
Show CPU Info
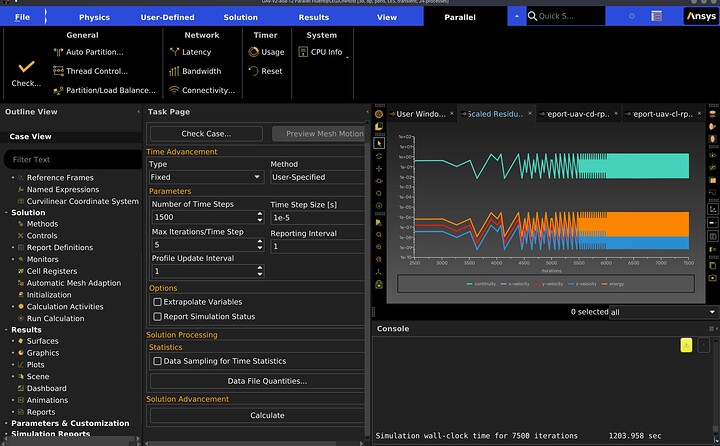coord(321,52)
